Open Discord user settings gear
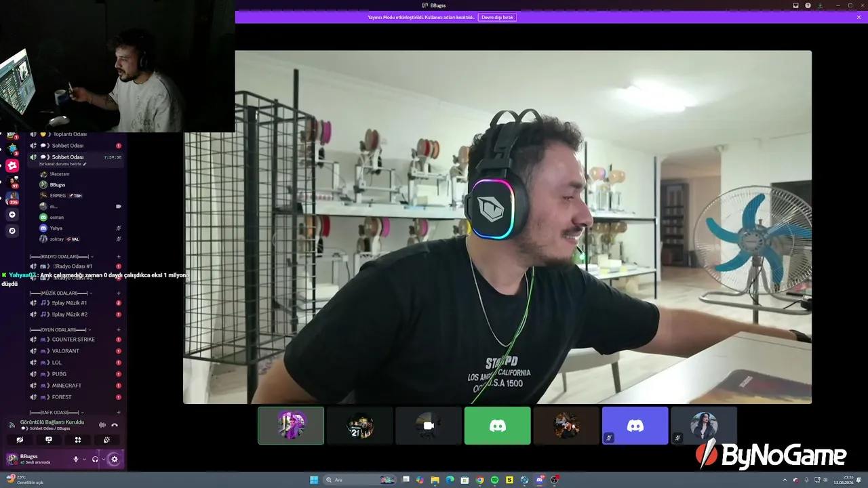868x488 pixels. coord(114,460)
